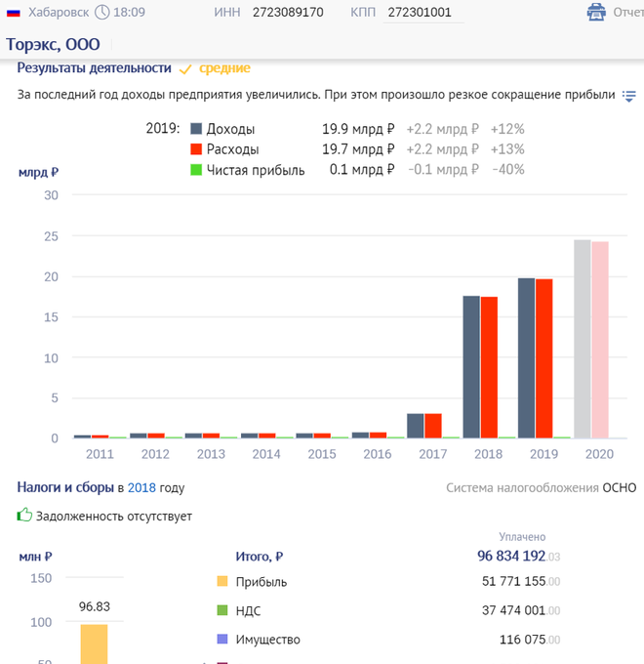Click the Отчет link at top right
Screen dimensions: 644x664
(628, 13)
